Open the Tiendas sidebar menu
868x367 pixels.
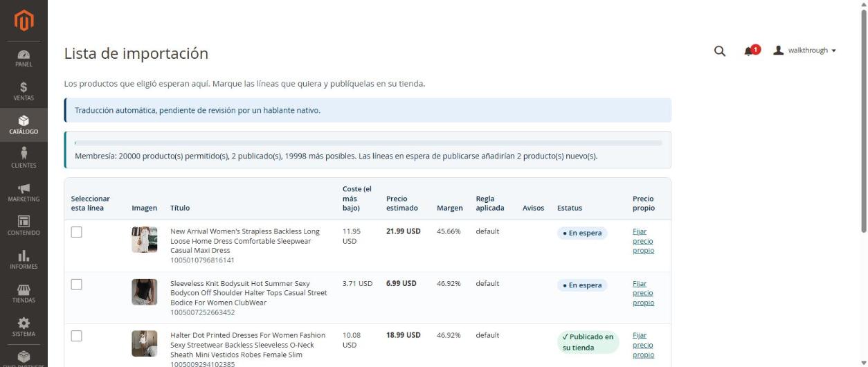pyautogui.click(x=24, y=294)
